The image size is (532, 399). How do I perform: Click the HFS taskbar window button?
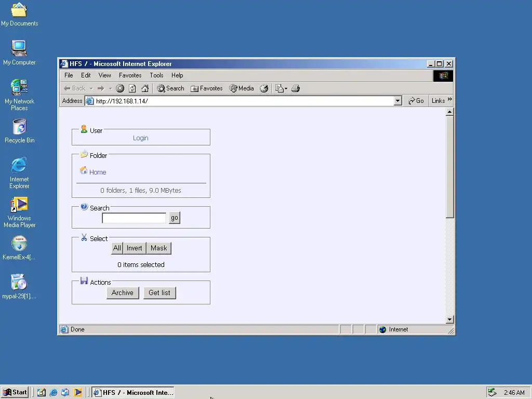tap(134, 393)
